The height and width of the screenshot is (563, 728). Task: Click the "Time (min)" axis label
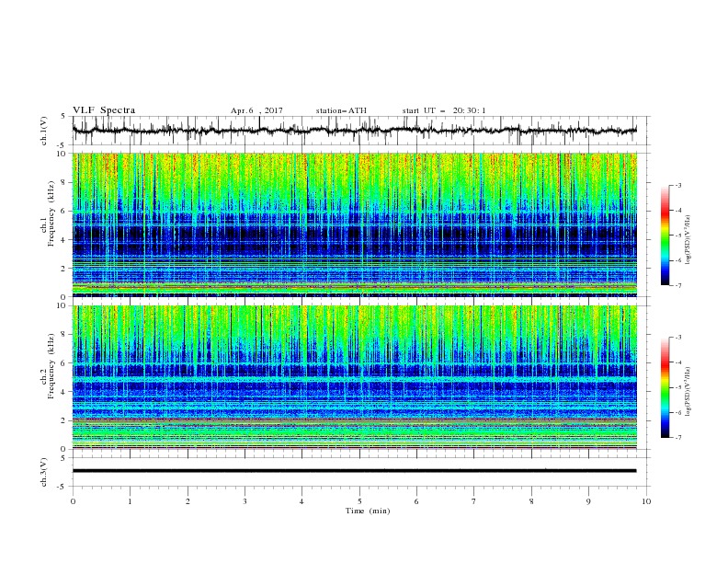[x=368, y=511]
